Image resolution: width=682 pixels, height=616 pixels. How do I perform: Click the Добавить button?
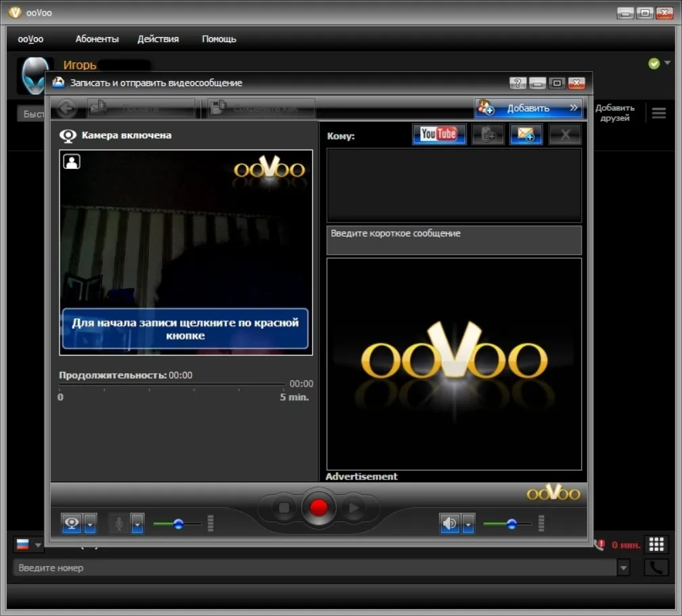tap(528, 108)
